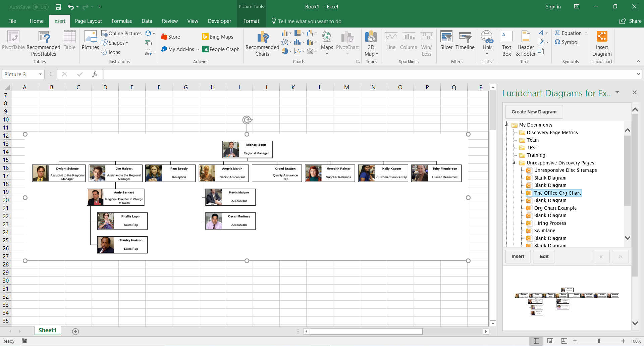The image size is (644, 346).
Task: Switch to the Page Layout tab
Action: (88, 21)
